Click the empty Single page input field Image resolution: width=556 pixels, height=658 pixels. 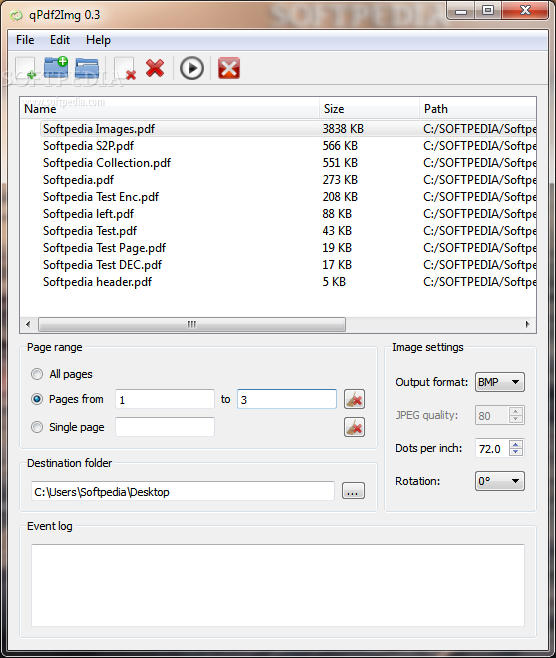coord(165,427)
